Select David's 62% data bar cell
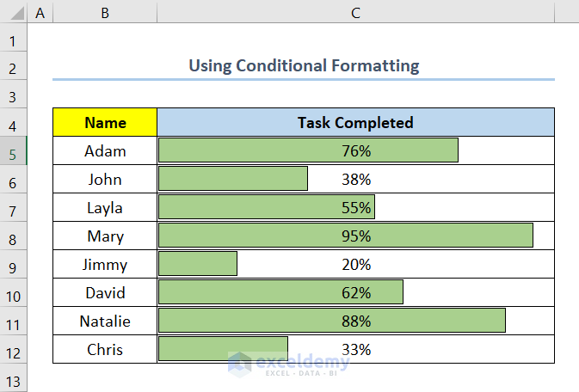 (355, 292)
